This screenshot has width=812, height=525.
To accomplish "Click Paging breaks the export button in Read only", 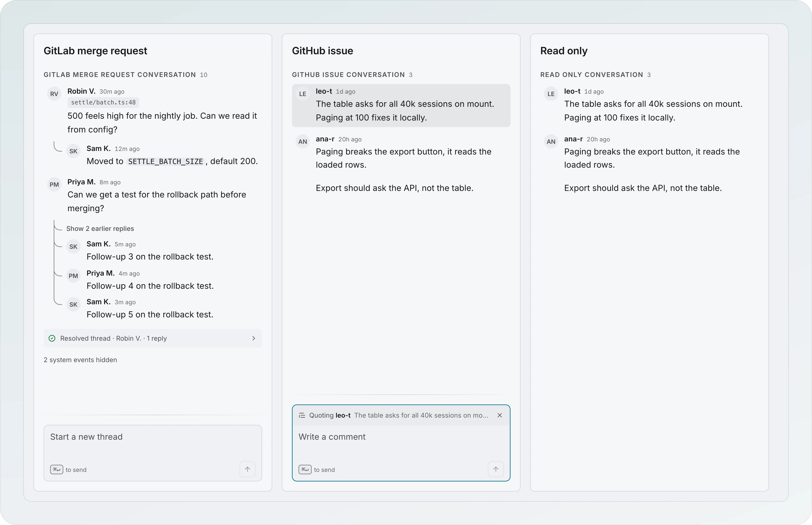I will point(652,158).
